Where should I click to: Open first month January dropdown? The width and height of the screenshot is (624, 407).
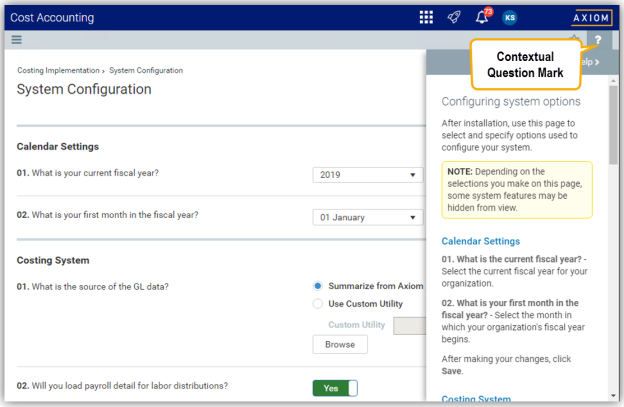pyautogui.click(x=368, y=217)
